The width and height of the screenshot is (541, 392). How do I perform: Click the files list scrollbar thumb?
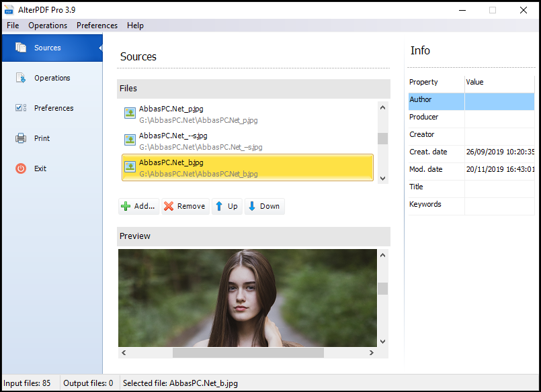[x=382, y=138]
